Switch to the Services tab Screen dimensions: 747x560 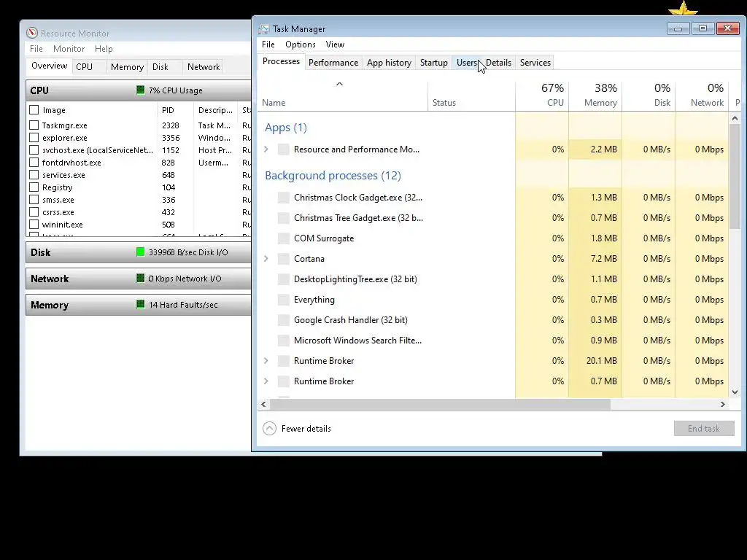pyautogui.click(x=535, y=63)
